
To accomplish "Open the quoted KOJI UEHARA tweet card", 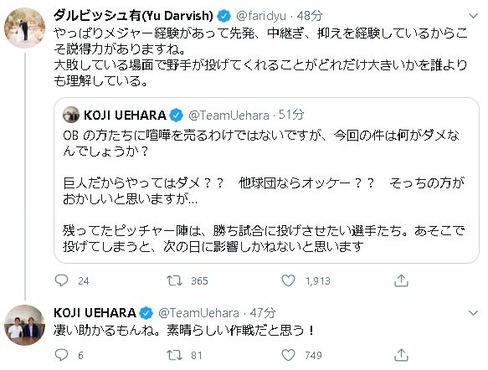I will pos(267,180).
